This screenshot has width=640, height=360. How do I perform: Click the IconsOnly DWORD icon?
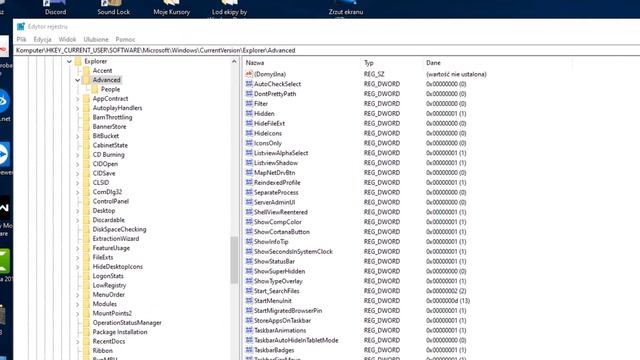(249, 143)
